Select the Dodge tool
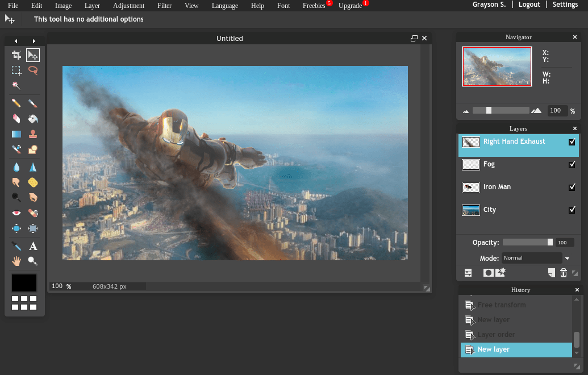This screenshot has height=375, width=588. [x=16, y=197]
